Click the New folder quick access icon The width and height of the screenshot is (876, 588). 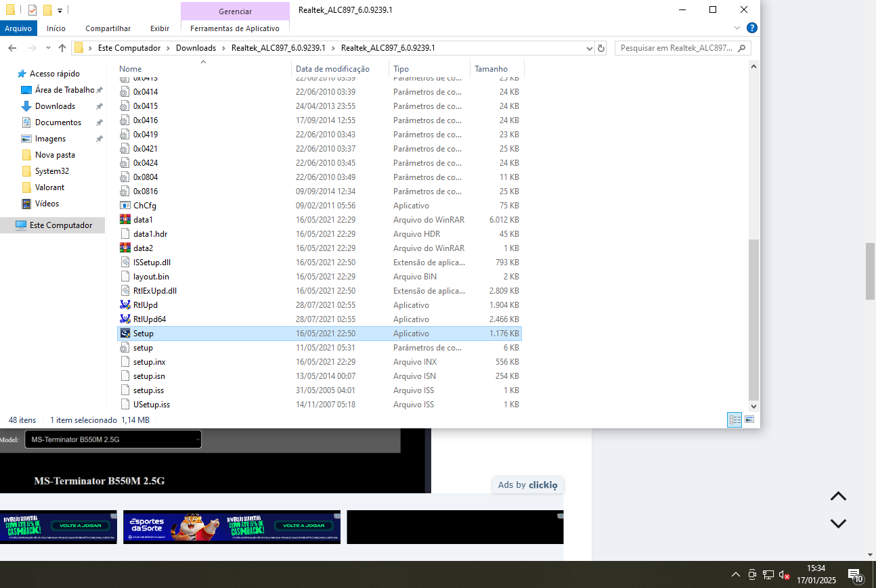[x=47, y=10]
